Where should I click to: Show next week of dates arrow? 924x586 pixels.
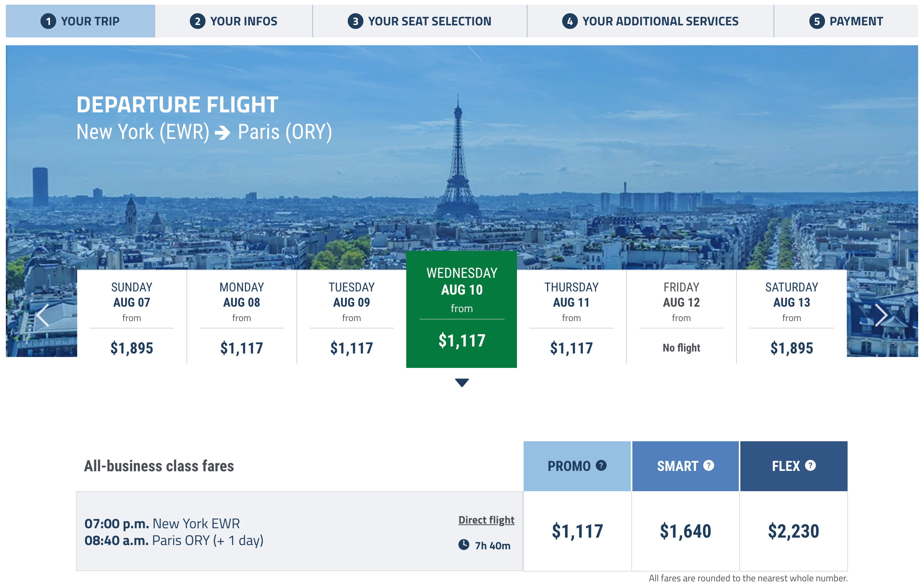[880, 315]
